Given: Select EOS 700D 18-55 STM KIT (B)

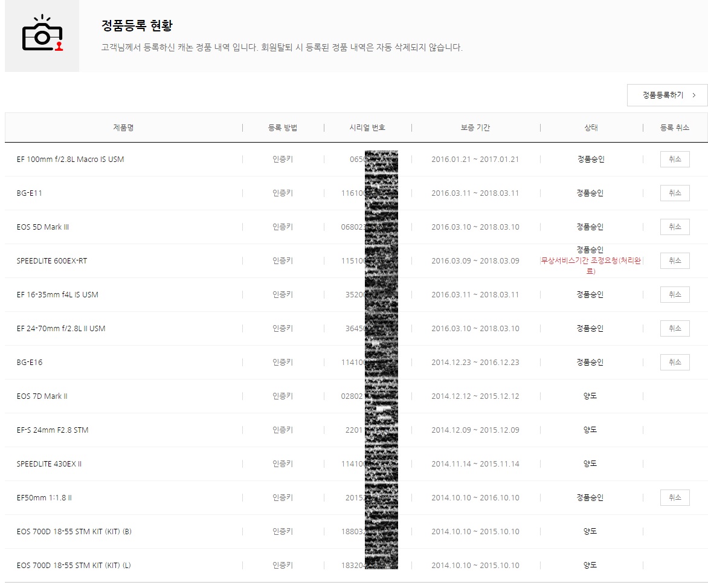Looking at the screenshot, I should [74, 532].
